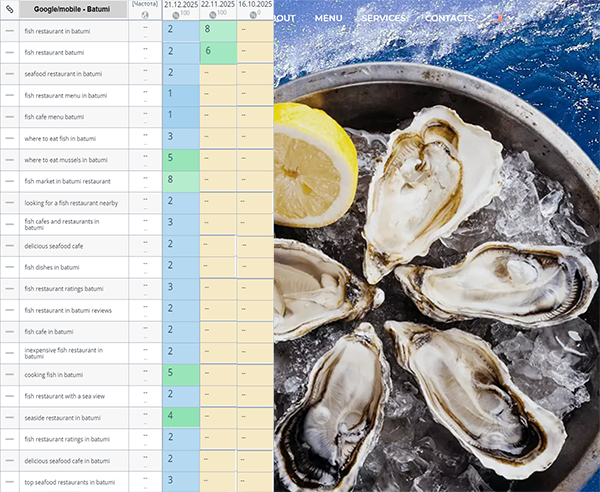Open the MENU navigation item

pos(328,18)
